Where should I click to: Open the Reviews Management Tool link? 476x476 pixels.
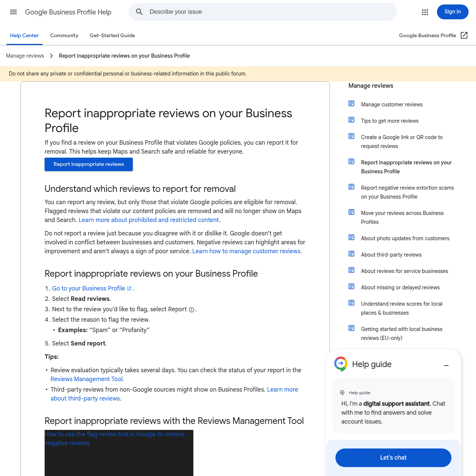coord(87,379)
